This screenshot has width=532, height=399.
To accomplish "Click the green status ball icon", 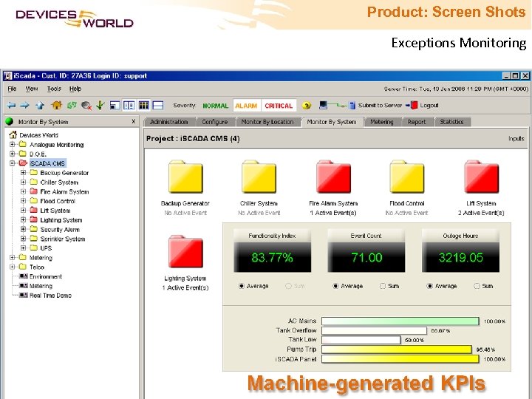I will click(x=10, y=121).
